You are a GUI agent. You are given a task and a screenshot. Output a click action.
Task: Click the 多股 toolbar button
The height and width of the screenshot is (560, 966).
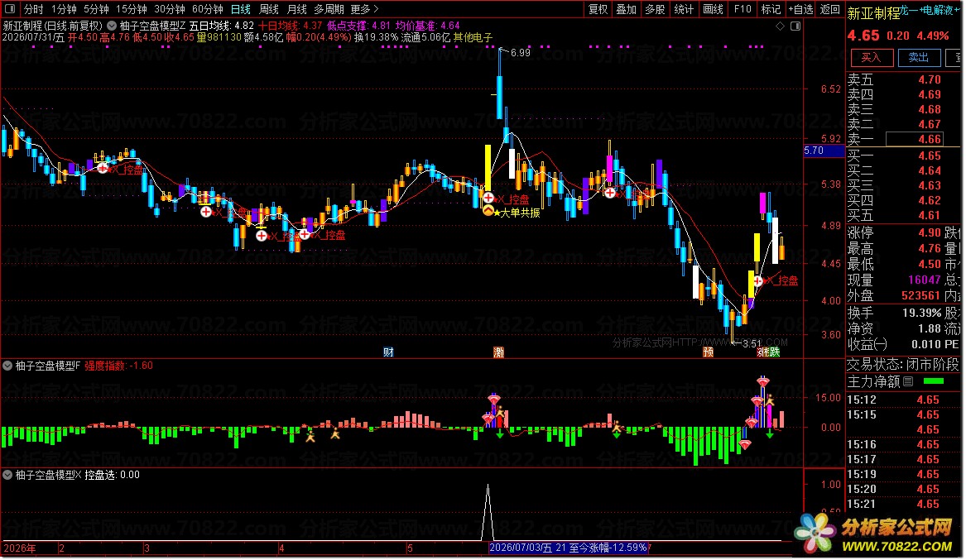(x=655, y=9)
